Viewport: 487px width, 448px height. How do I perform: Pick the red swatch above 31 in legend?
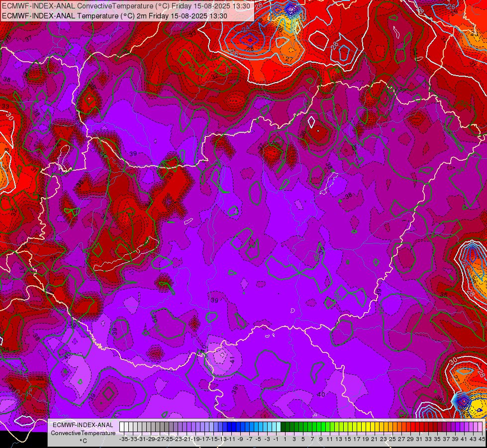coord(417,427)
